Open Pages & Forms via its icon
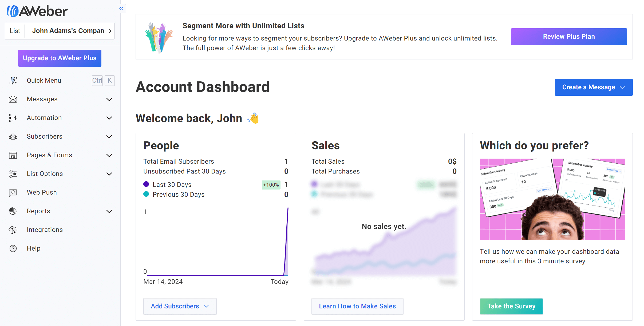This screenshot has height=326, width=644. coord(13,155)
